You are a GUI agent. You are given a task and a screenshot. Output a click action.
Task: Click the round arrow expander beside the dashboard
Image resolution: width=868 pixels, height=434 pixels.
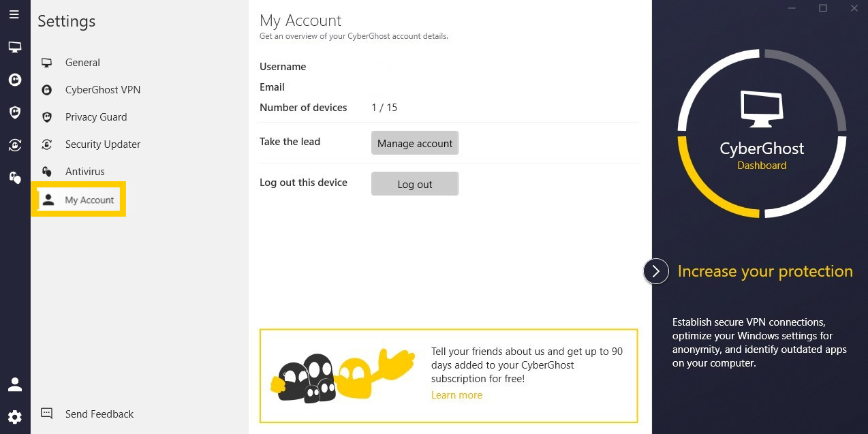pos(656,271)
